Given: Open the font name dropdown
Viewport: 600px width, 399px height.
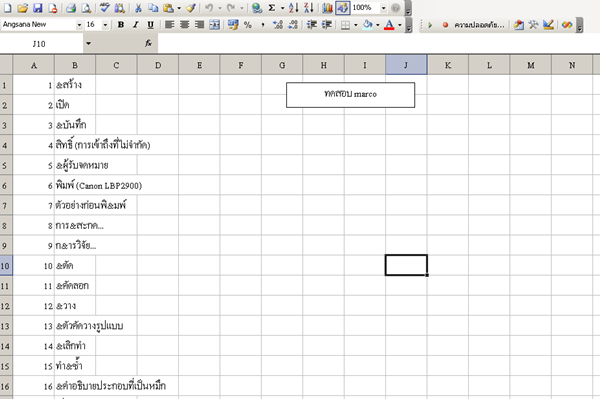Looking at the screenshot, I should tap(79, 25).
